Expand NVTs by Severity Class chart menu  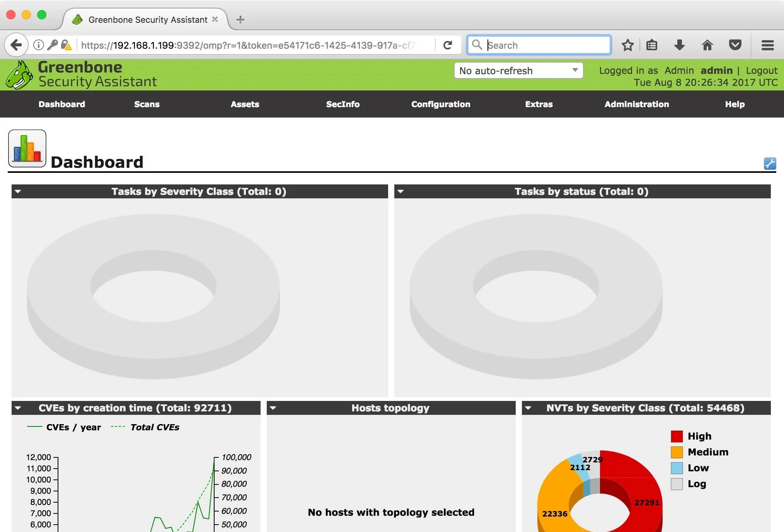click(x=528, y=408)
